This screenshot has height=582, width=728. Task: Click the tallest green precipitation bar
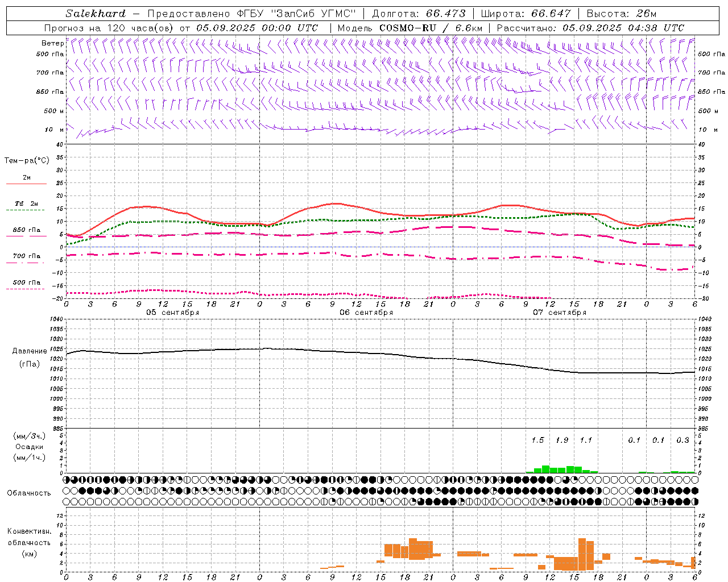545,469
